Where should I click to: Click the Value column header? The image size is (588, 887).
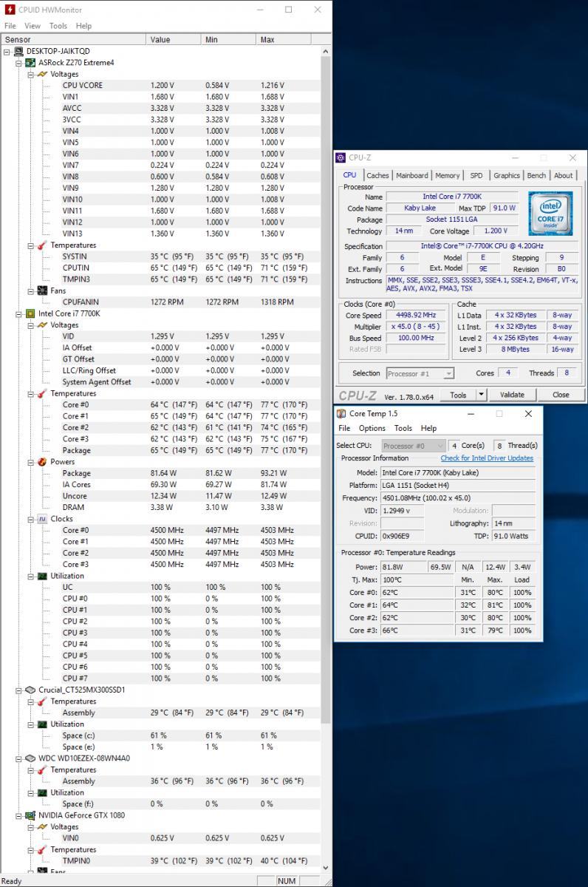[175, 40]
